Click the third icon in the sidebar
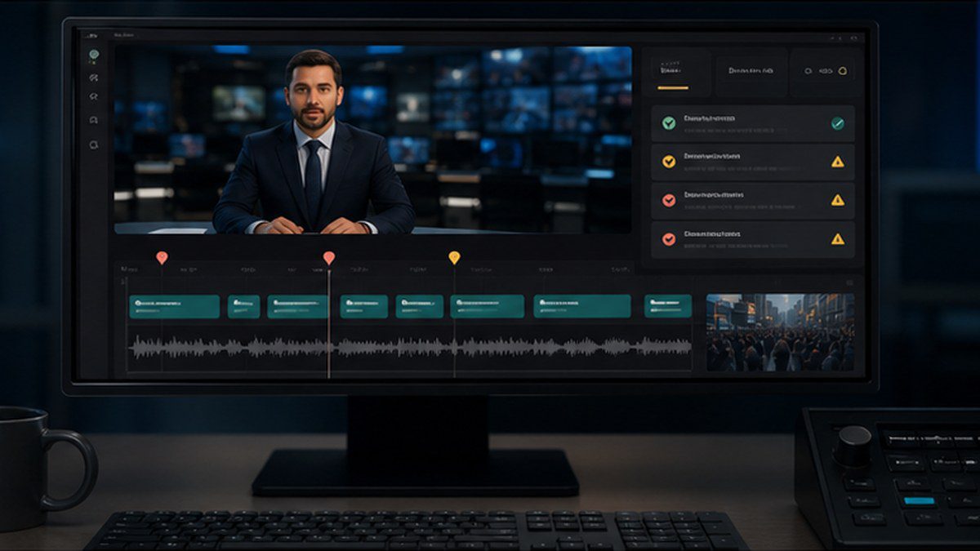This screenshot has height=551, width=980. coord(94,97)
